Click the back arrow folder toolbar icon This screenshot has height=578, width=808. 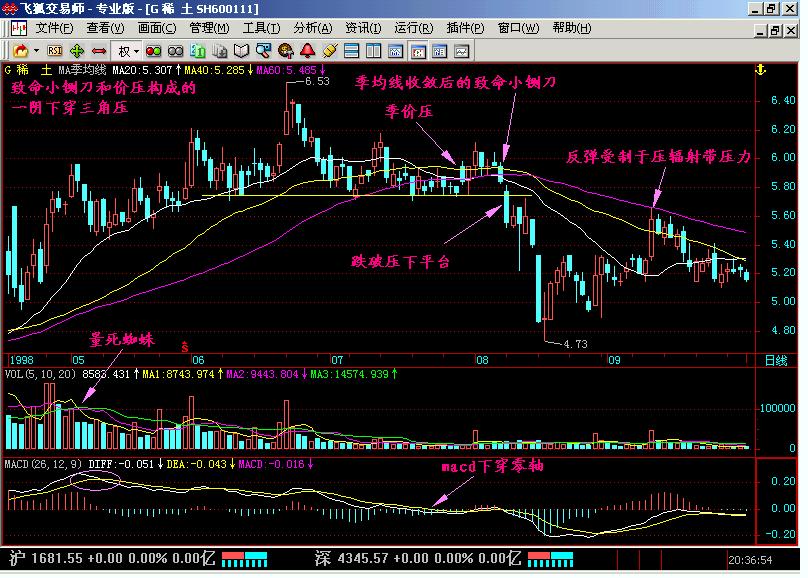(21, 51)
